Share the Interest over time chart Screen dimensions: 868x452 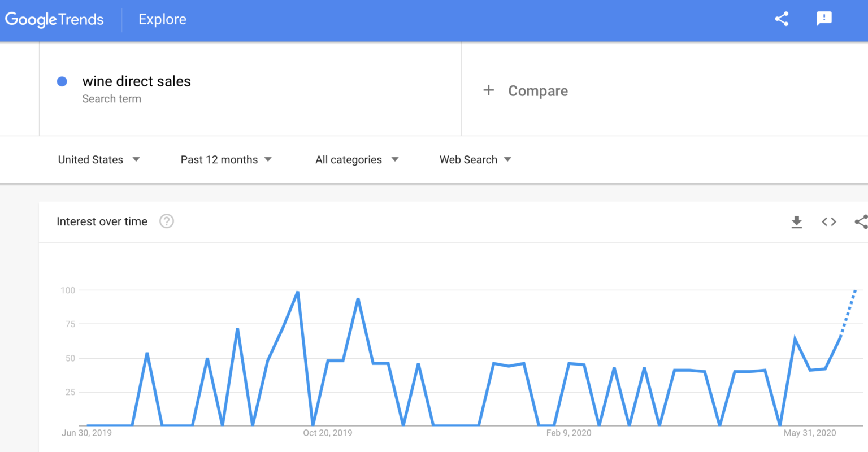(861, 222)
